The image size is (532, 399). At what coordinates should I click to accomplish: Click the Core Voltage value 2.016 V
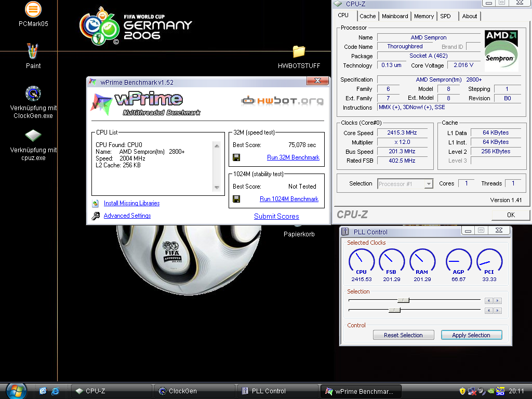pos(463,65)
